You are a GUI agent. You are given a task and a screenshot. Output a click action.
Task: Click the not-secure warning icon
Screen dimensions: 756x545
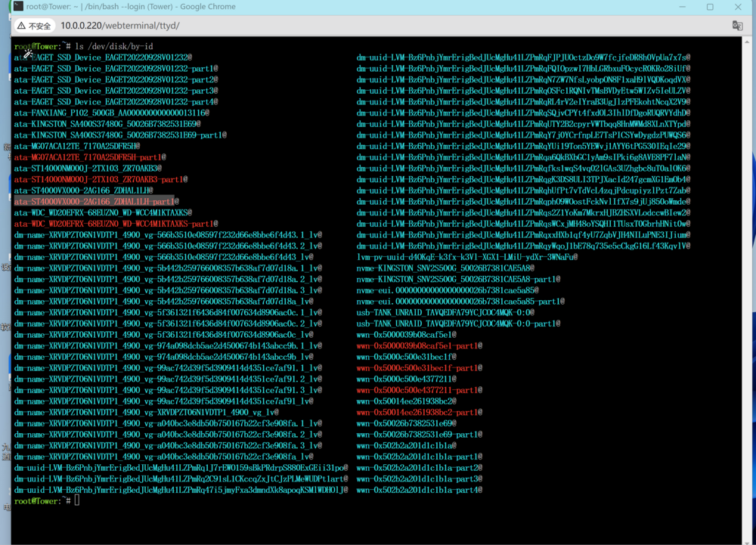click(x=22, y=26)
